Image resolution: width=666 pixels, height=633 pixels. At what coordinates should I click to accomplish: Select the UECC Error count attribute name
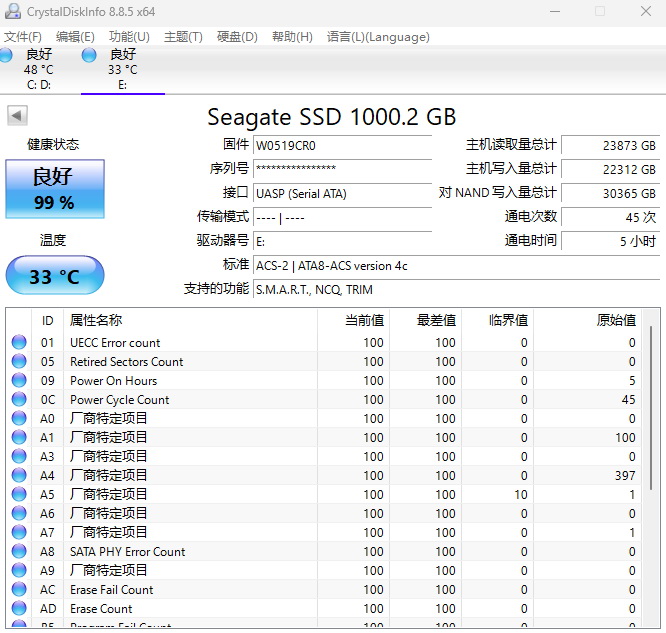click(115, 342)
